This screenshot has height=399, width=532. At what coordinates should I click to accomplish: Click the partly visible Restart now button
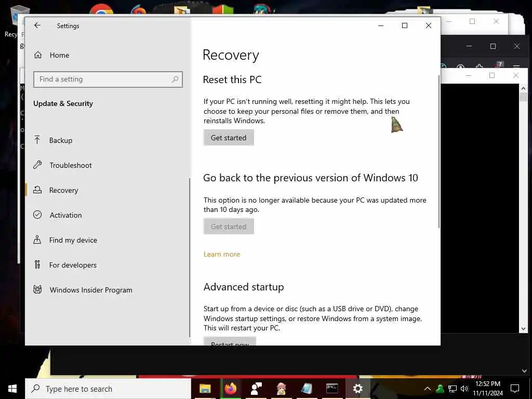pyautogui.click(x=230, y=341)
